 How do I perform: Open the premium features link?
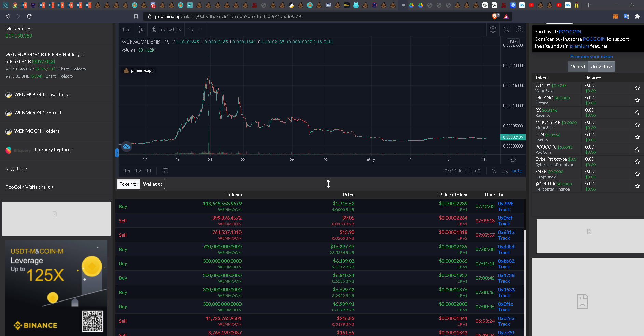pyautogui.click(x=579, y=46)
